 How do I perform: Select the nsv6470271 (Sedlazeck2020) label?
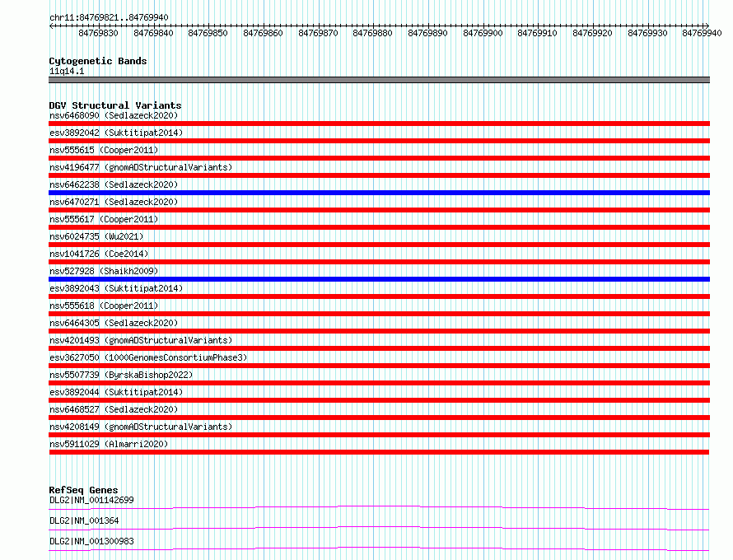pos(114,202)
